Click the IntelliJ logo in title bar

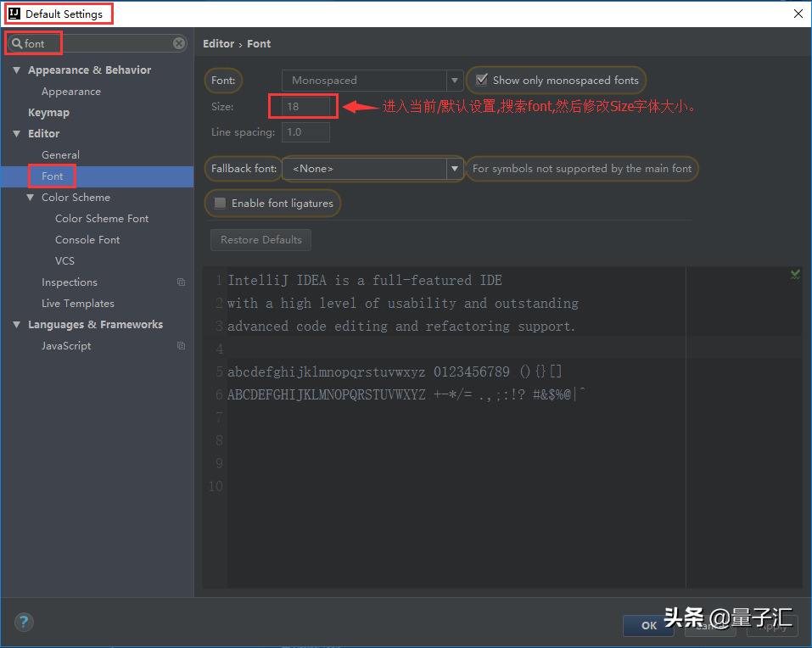[14, 14]
